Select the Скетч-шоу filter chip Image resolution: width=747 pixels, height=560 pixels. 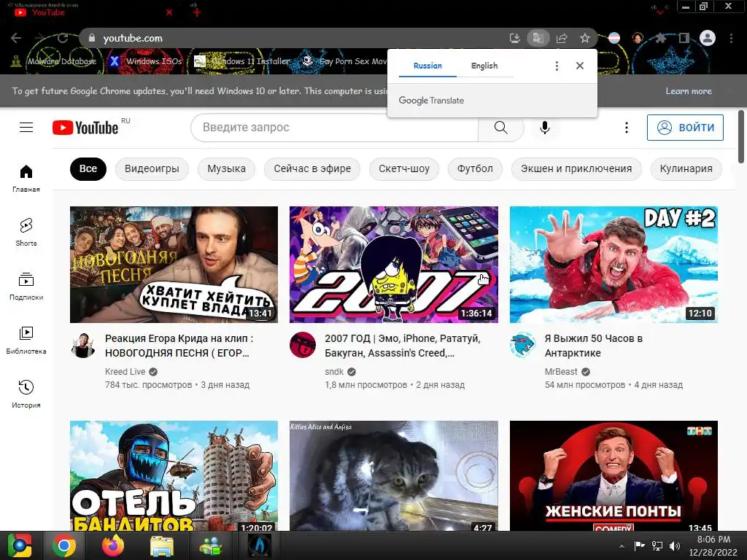pos(404,169)
